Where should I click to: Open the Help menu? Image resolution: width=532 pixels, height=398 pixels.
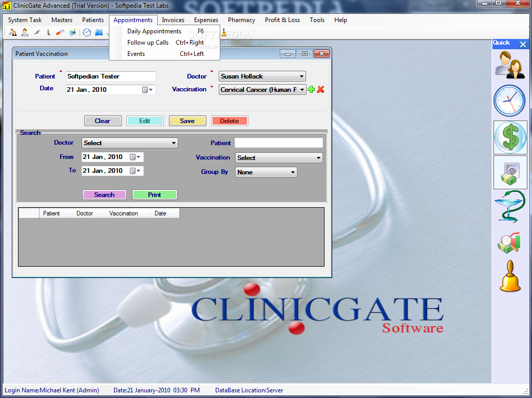click(x=340, y=20)
